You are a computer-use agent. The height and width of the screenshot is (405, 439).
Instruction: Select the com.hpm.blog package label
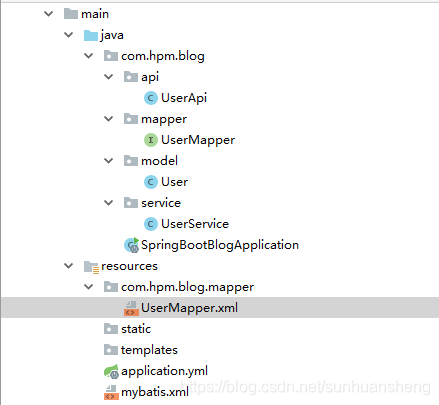163,56
